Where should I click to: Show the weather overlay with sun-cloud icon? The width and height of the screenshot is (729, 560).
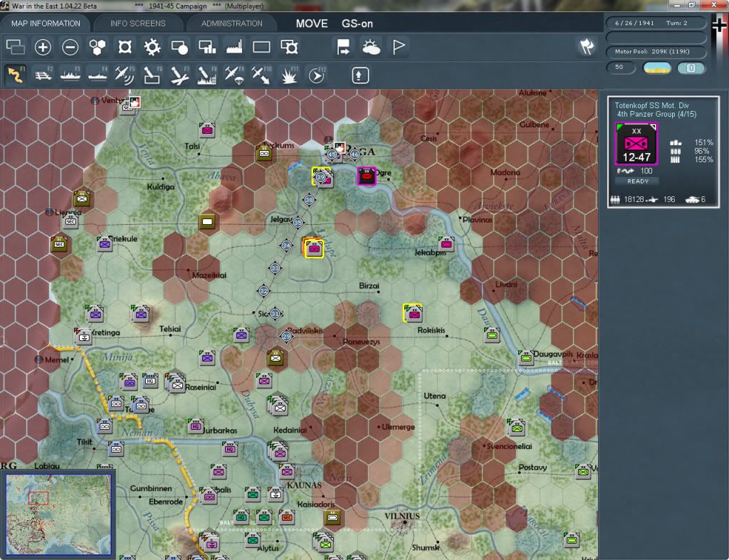371,47
